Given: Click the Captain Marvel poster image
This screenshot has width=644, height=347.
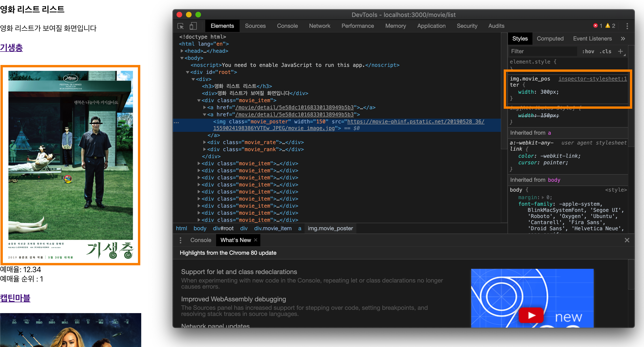Looking at the screenshot, I should click(71, 330).
